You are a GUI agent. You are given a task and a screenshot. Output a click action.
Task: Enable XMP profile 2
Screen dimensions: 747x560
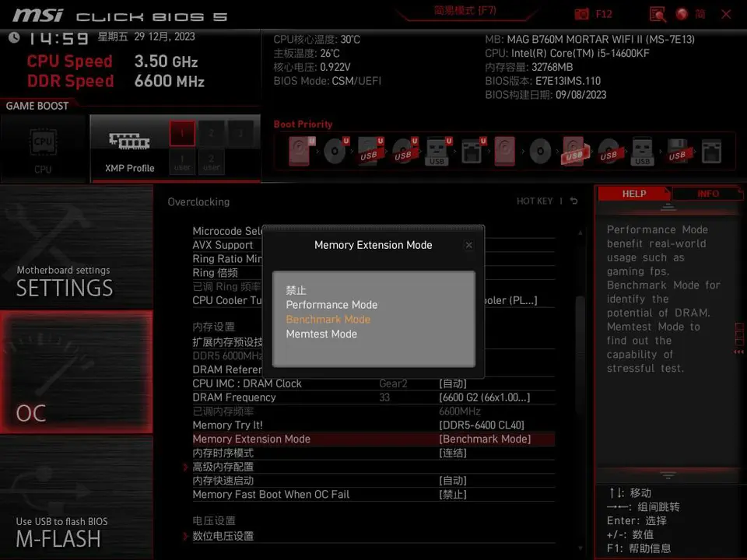[211, 133]
